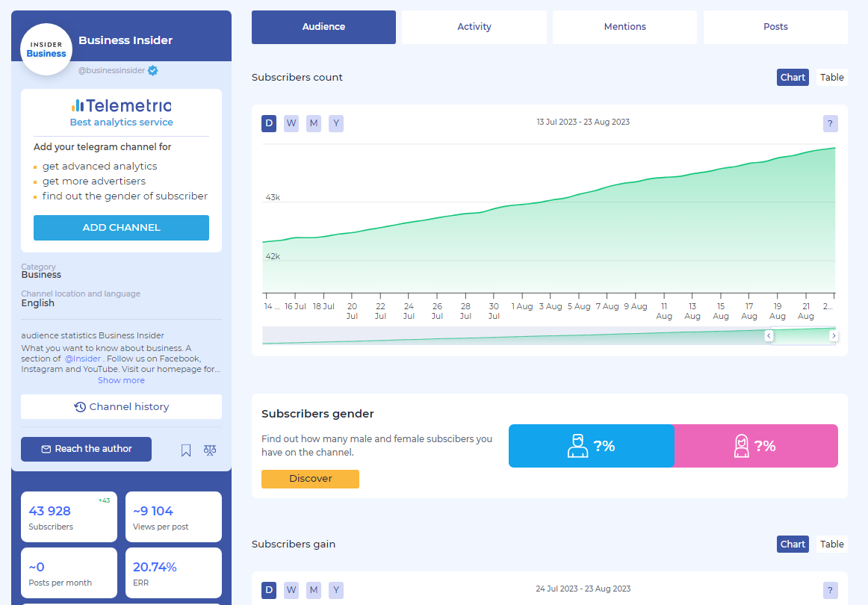868x605 pixels.
Task: Select daily D period for Subscribers count
Action: pos(269,123)
